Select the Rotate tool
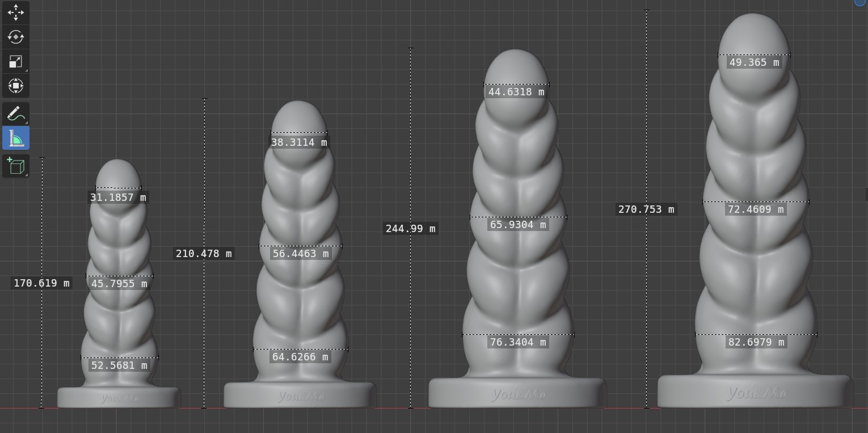868x433 pixels. click(15, 37)
